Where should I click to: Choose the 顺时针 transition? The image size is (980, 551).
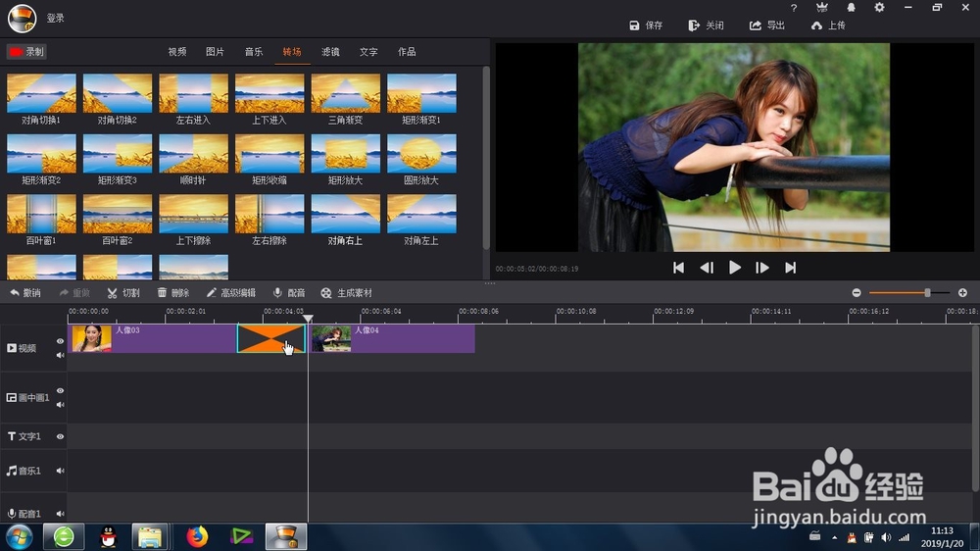(194, 154)
